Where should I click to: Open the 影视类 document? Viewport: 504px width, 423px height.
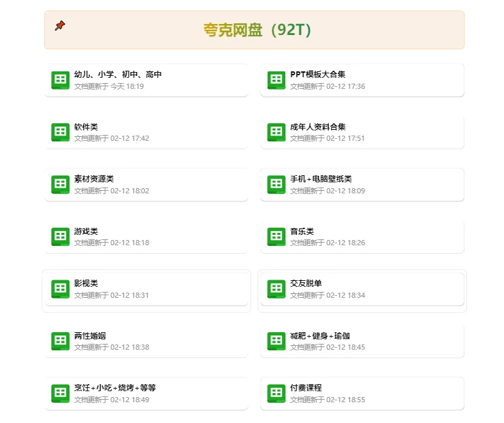[146, 289]
